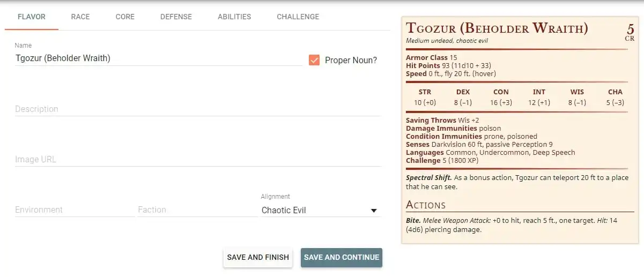Go to the Core tab
644x277 pixels.
click(125, 17)
